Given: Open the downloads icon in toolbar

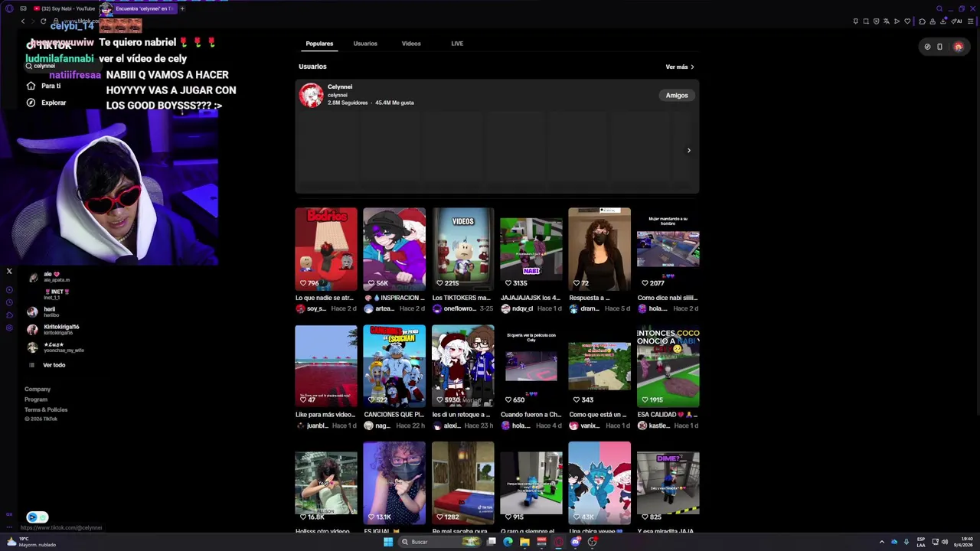Looking at the screenshot, I should click(x=943, y=21).
